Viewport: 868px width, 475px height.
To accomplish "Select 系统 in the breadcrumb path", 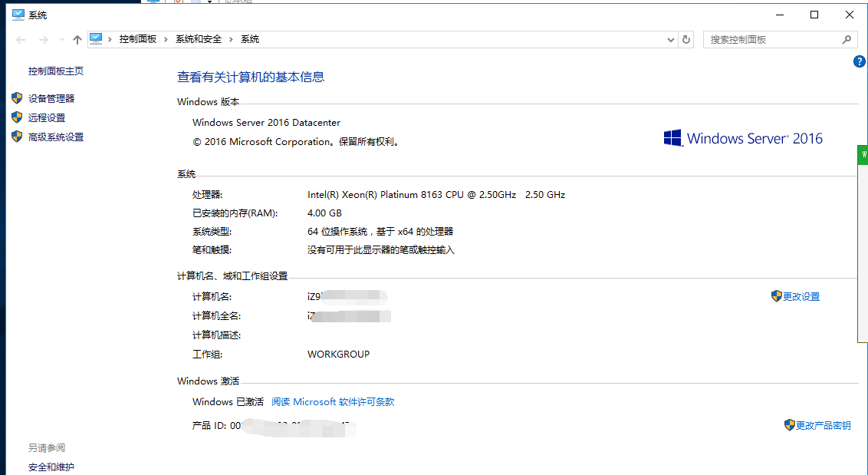I will point(250,39).
